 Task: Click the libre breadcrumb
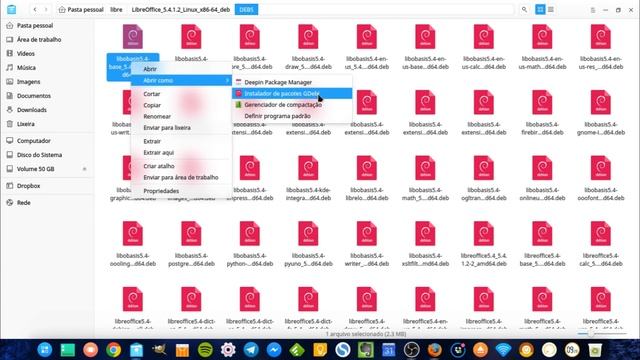116,9
